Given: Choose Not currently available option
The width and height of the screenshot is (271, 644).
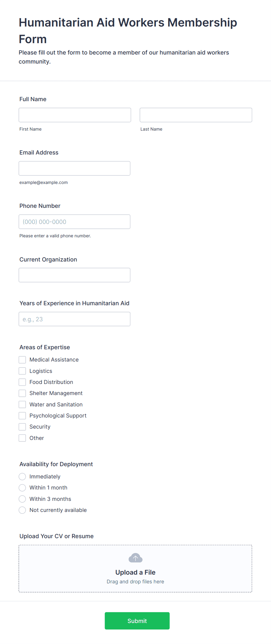Looking at the screenshot, I should [x=22, y=510].
